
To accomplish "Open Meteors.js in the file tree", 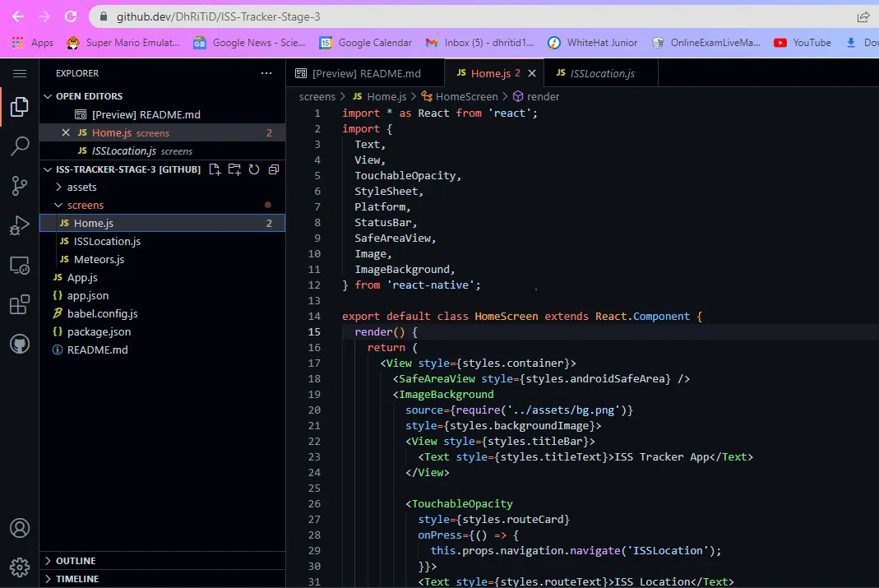I will tap(99, 259).
